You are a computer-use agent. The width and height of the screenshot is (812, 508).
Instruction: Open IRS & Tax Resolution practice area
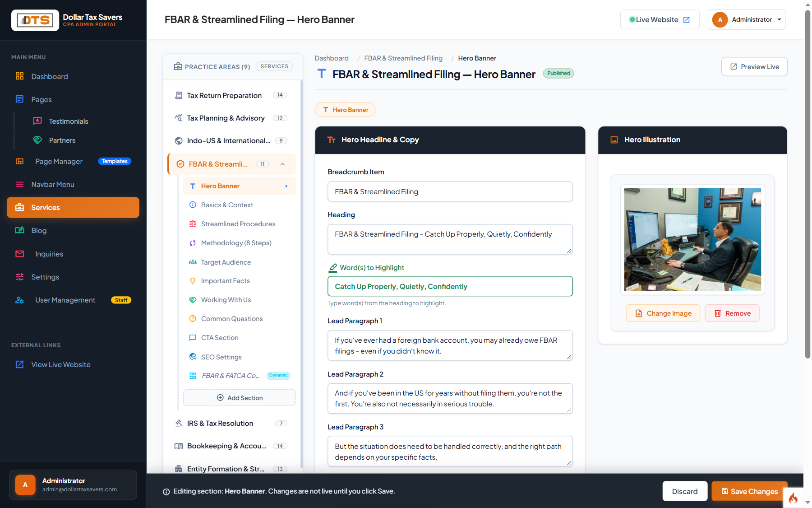click(231, 423)
